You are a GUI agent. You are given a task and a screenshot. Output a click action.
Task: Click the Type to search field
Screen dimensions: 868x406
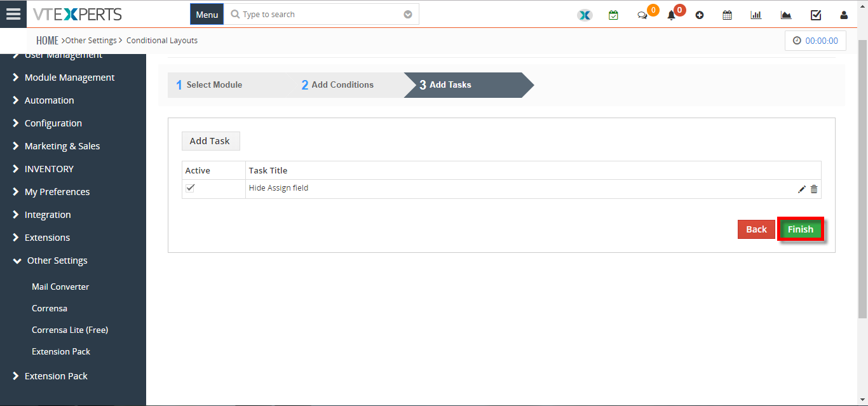click(321, 14)
